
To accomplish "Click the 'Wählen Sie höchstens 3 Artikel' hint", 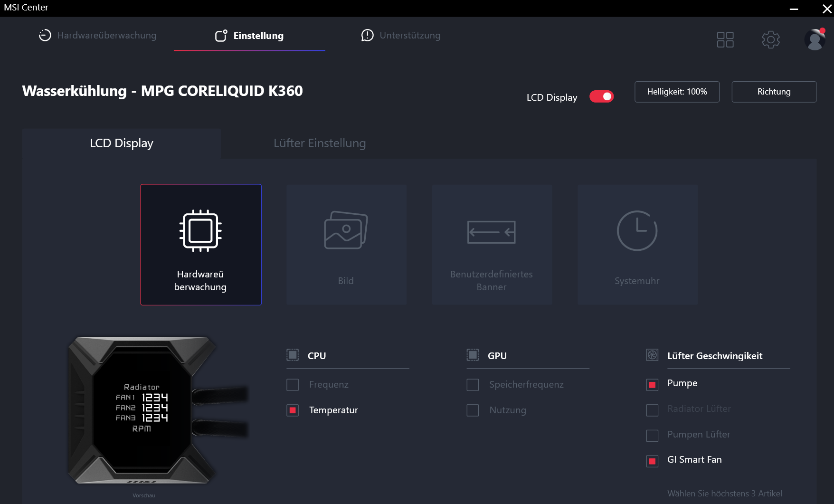I will point(725,494).
